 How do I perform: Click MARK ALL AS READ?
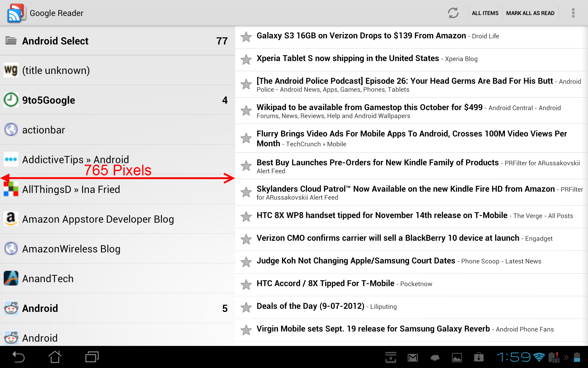pyautogui.click(x=530, y=13)
